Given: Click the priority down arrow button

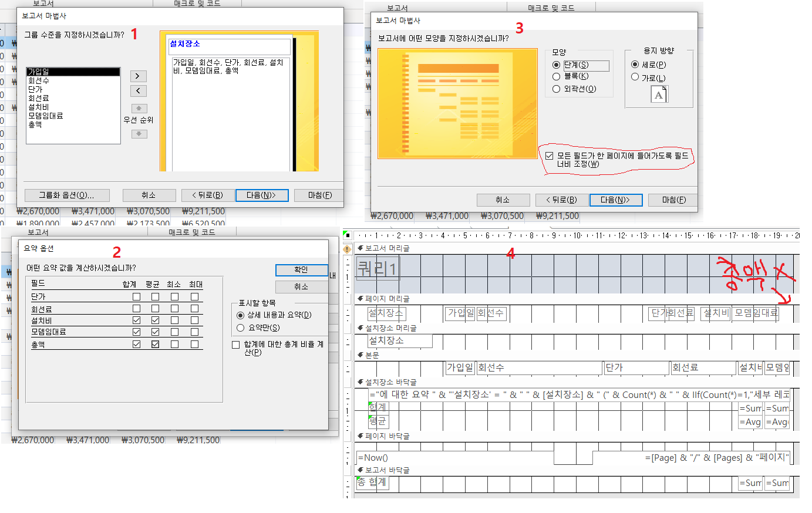Looking at the screenshot, I should pyautogui.click(x=139, y=134).
